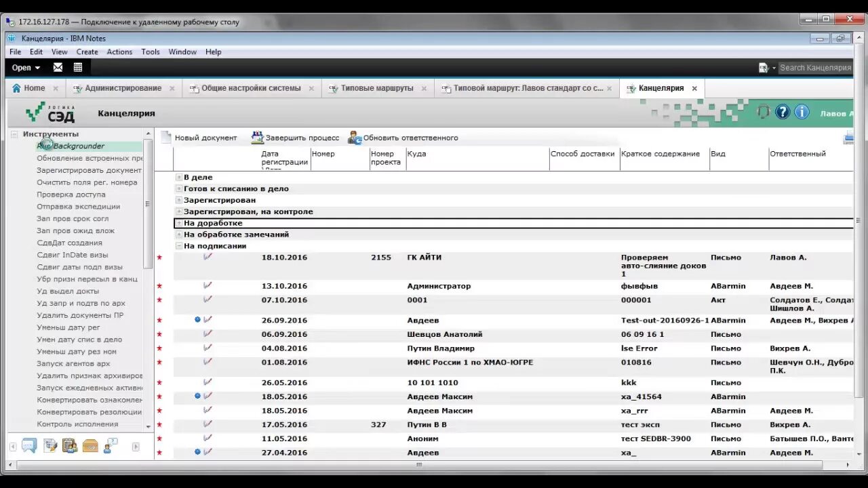This screenshot has height=488, width=868.
Task: Click the left arrow in bottom icon strip
Action: [x=13, y=447]
